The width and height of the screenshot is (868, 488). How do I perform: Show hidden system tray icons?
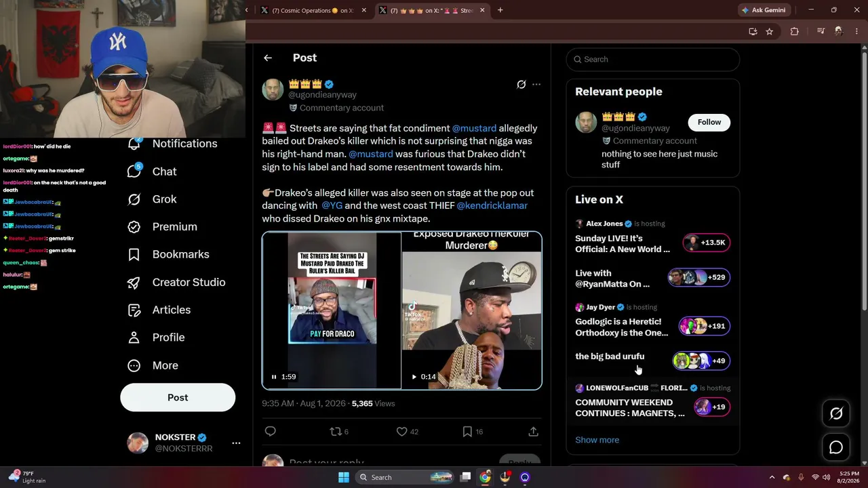[x=772, y=477]
